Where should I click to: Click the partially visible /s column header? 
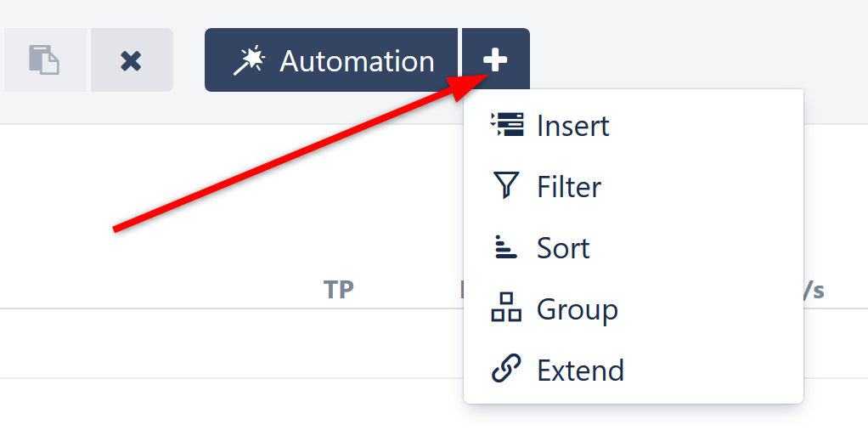tap(814, 290)
